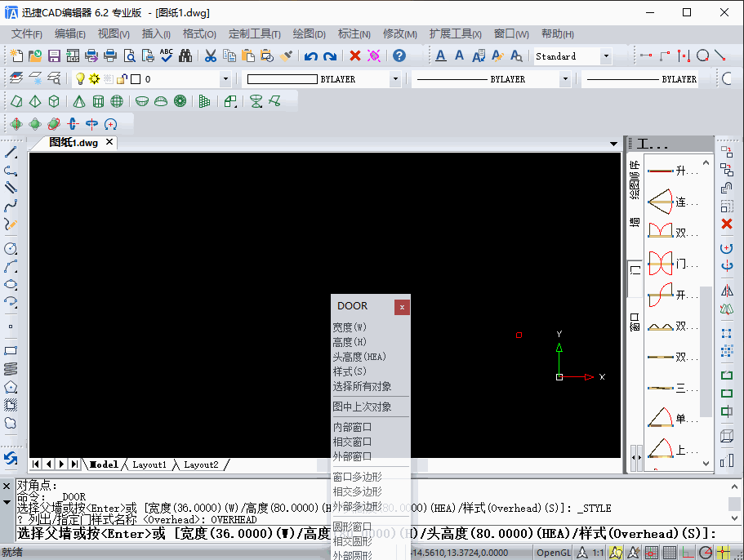Open the 窗口 palette tab
744x560 pixels.
pos(635,322)
